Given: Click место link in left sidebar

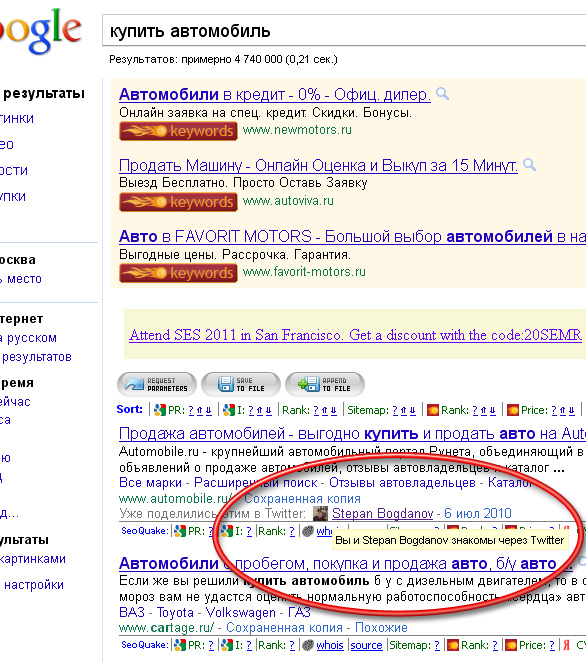Looking at the screenshot, I should tap(24, 279).
